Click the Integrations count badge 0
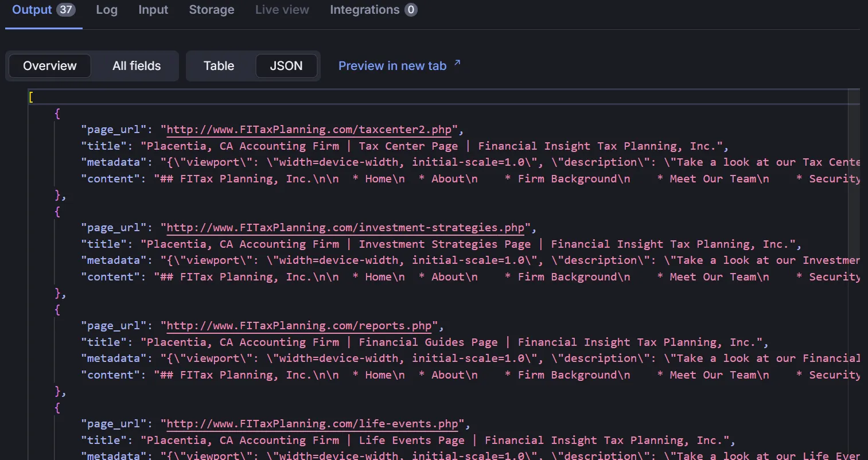 [411, 10]
